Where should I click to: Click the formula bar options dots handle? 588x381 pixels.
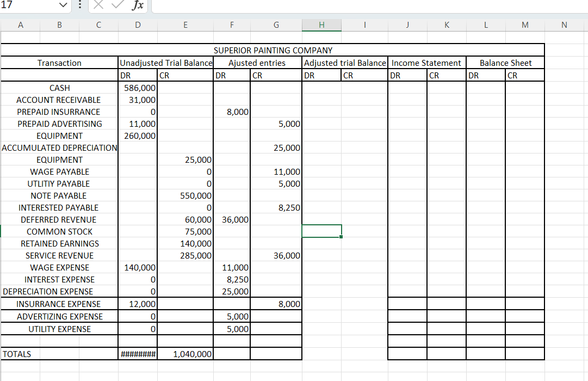pyautogui.click(x=80, y=4)
